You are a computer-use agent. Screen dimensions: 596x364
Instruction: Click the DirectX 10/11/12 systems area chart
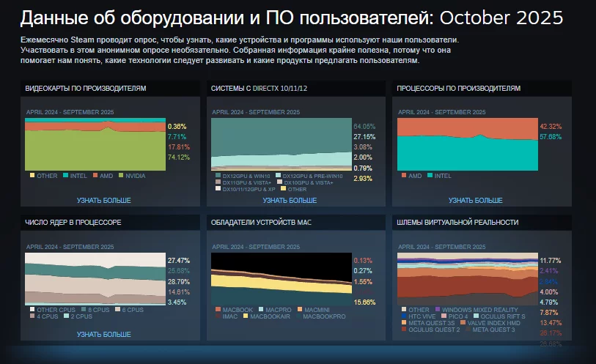click(282, 144)
